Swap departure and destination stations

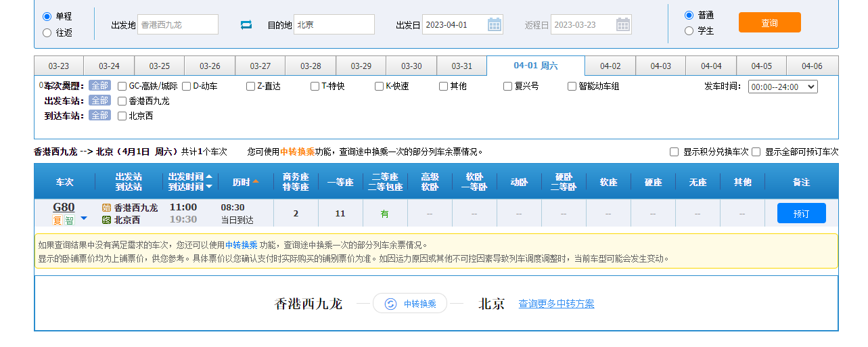tap(246, 25)
